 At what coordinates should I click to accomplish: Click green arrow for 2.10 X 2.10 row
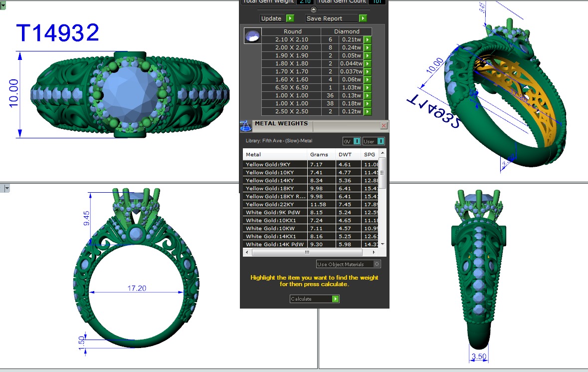coord(368,40)
